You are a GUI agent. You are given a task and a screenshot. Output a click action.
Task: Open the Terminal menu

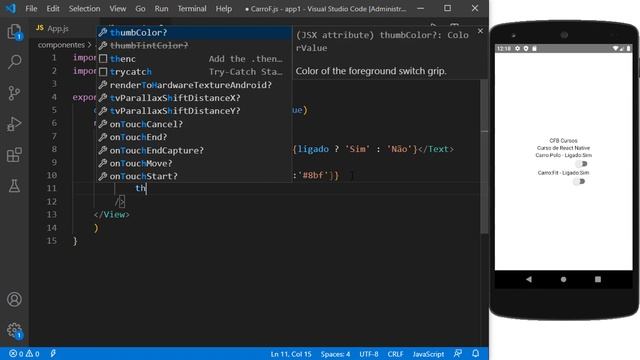click(x=192, y=9)
